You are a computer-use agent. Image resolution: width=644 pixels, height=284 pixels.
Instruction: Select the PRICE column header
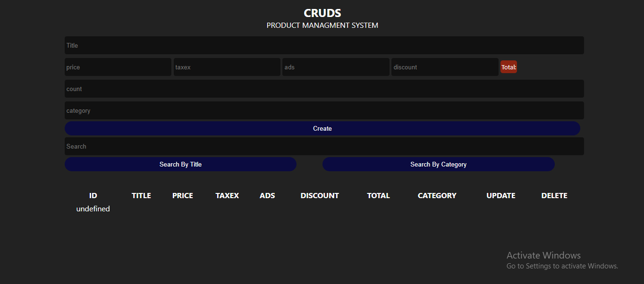(182, 195)
